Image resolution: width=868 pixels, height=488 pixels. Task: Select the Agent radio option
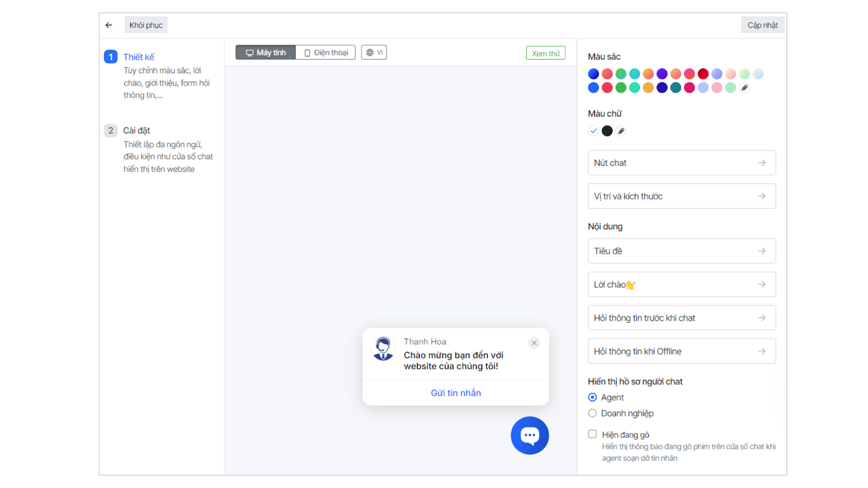pos(592,397)
